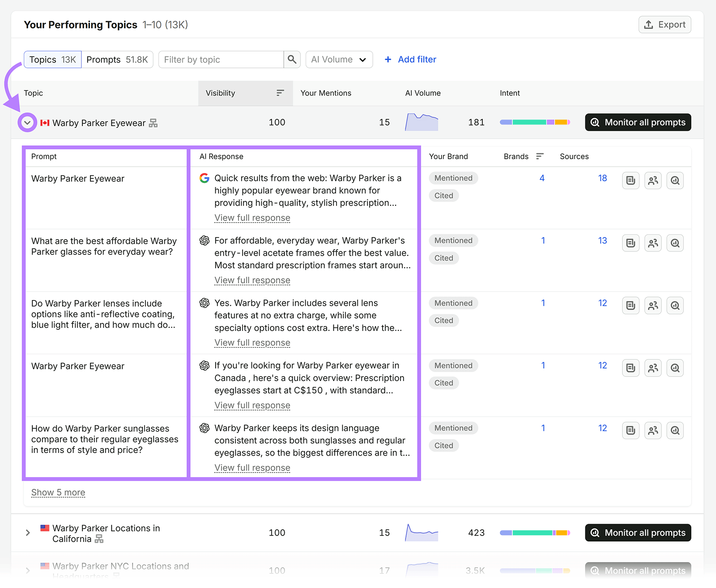Click monitor prompt icon in Google Warby Parker Eyewear row

click(675, 181)
